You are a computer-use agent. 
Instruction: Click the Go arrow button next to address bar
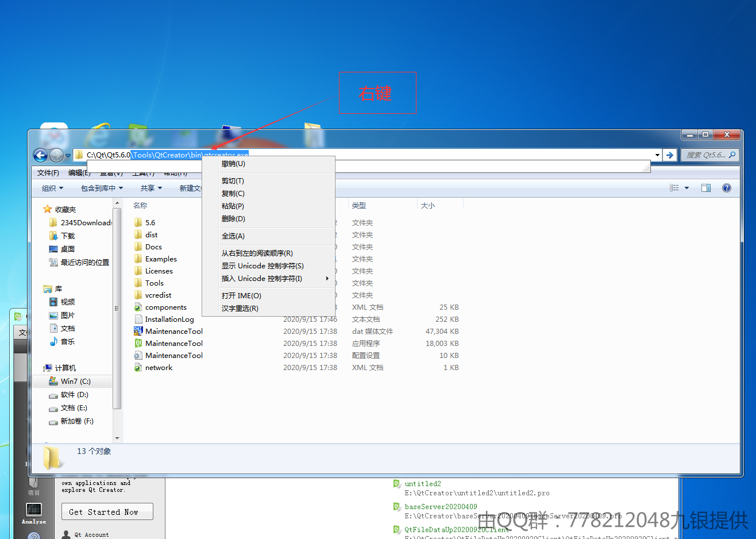(x=669, y=155)
